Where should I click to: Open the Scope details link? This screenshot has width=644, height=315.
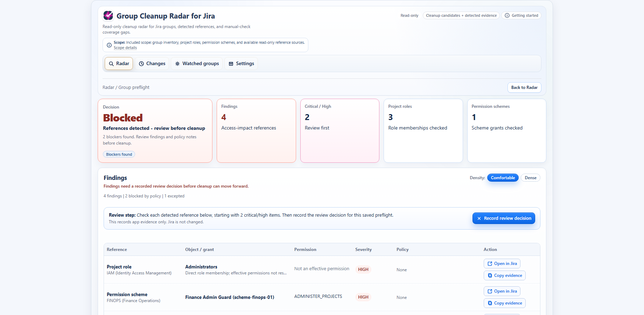[x=125, y=48]
